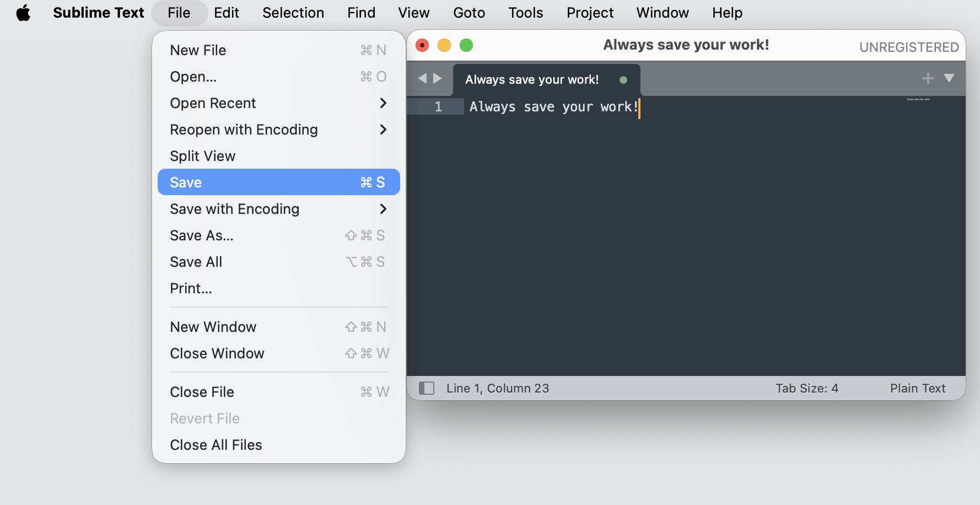Click the unsaved dot on the tab
980x505 pixels.
(x=623, y=80)
